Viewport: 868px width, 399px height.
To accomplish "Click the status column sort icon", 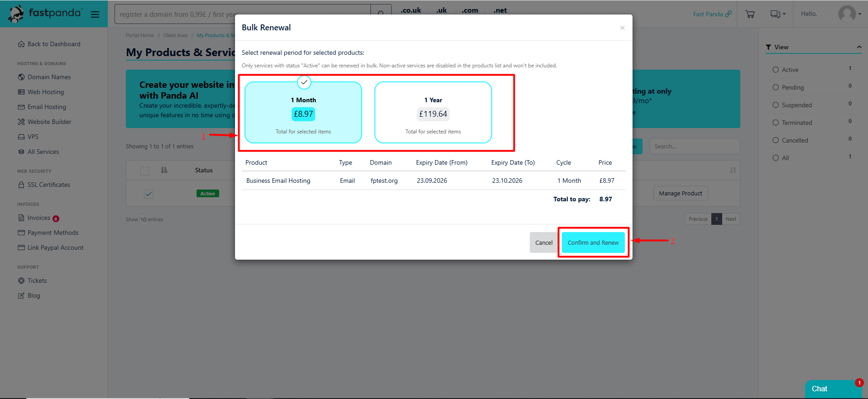I will [164, 170].
